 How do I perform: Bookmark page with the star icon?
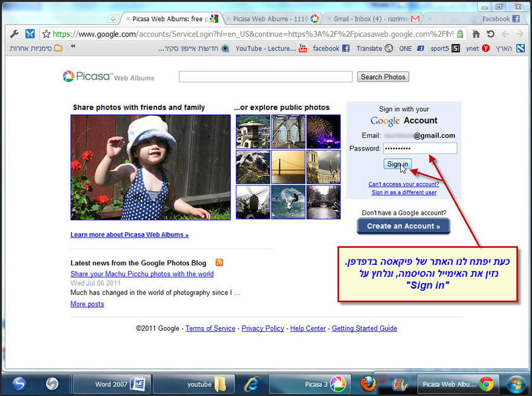pyautogui.click(x=47, y=34)
